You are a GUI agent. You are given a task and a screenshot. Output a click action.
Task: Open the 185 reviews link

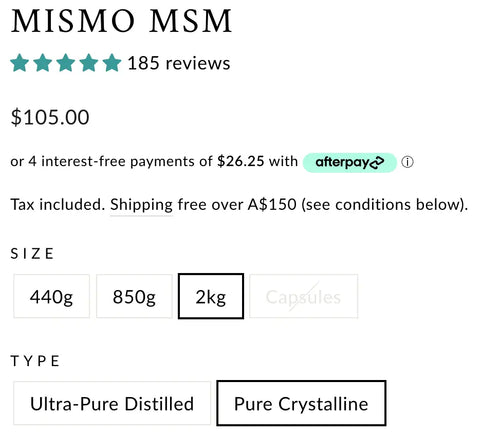[179, 63]
